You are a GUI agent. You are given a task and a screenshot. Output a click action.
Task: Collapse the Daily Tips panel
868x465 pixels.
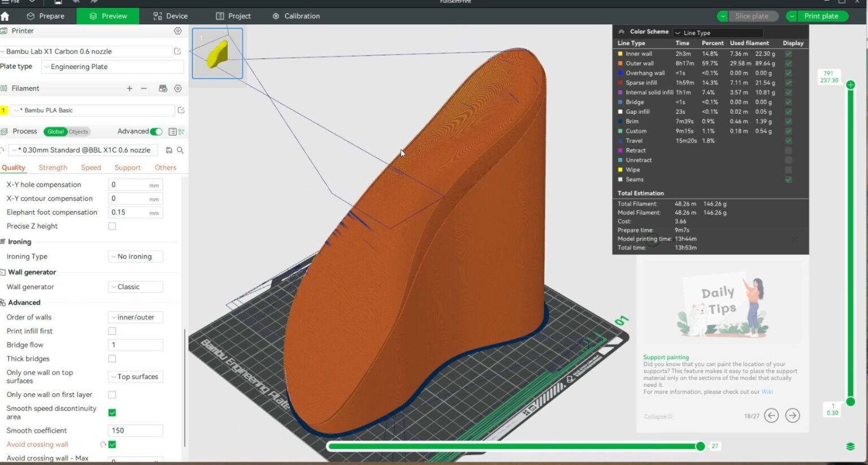coord(658,417)
